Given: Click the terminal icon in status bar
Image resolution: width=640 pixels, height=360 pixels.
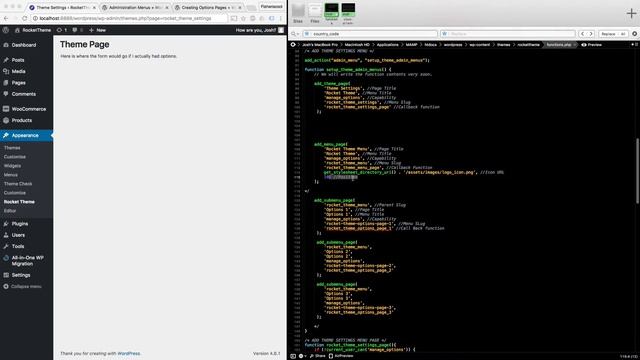Looking at the screenshot, I should point(293,356).
